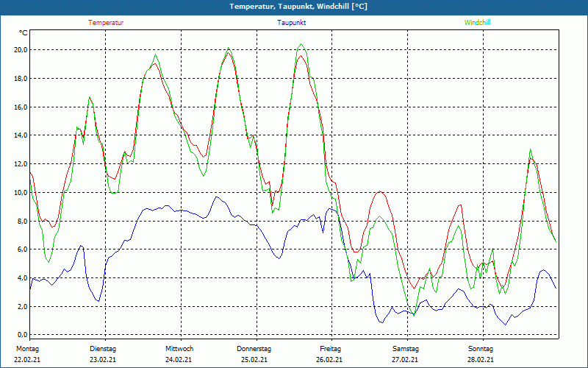Screen dimensions: 588x368
Task: Click the 6,0 y-axis value
Action: point(22,250)
